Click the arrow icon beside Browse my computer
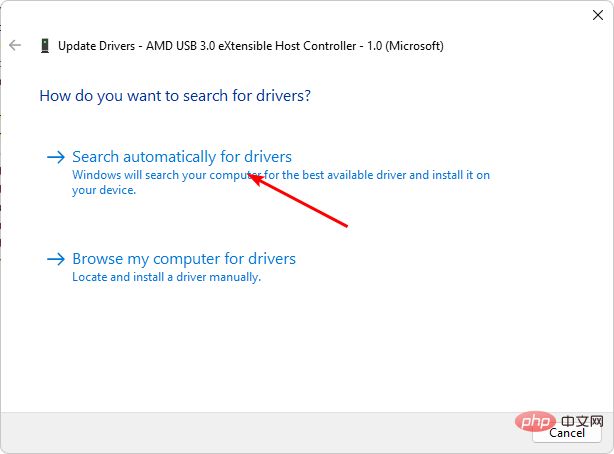This screenshot has width=614, height=454. coord(55,259)
